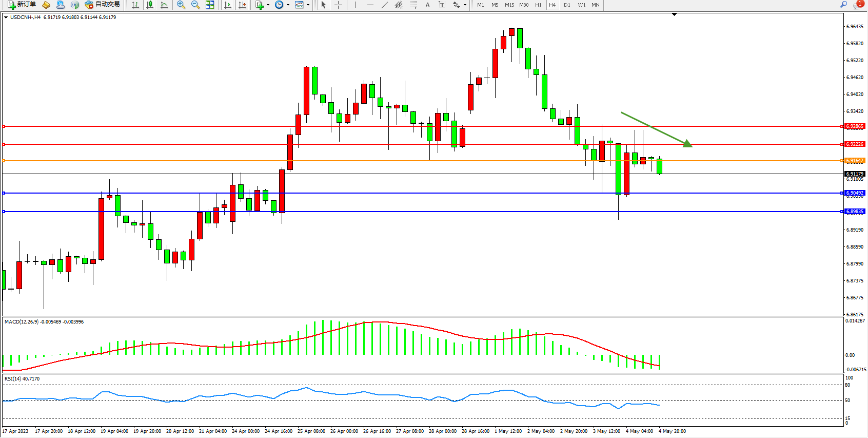The height and width of the screenshot is (438, 868).
Task: Select the Fibonacci retracement tool
Action: tap(413, 5)
